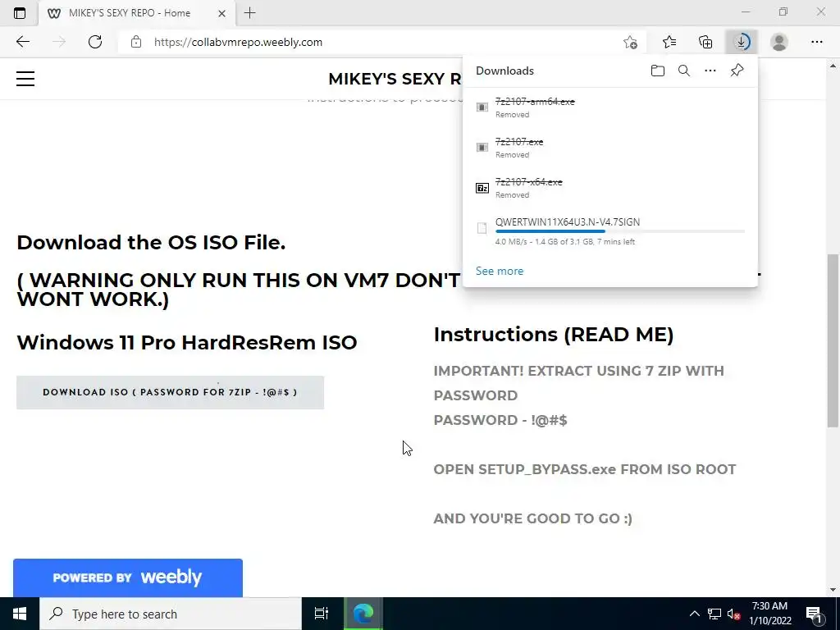840x630 pixels.
Task: Go back to the previous page
Action: click(x=22, y=42)
